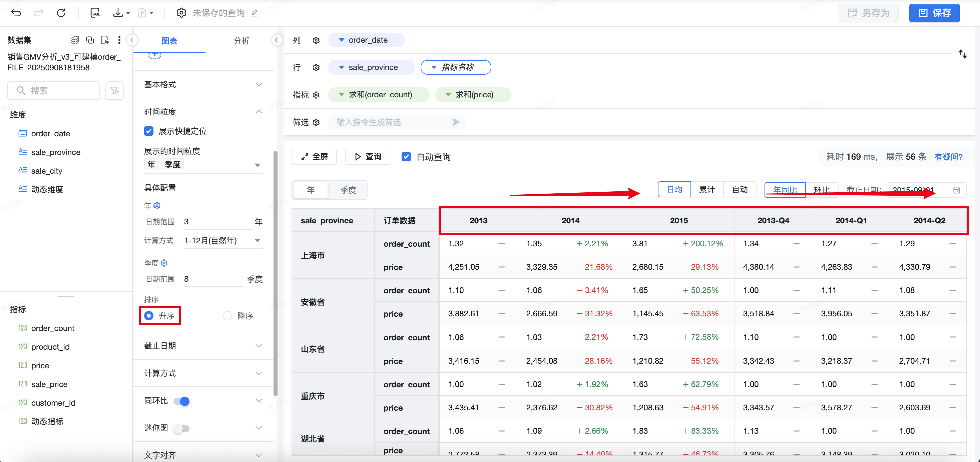This screenshot has height=462, width=980.
Task: Turn on the 迷你图 switch
Action: pyautogui.click(x=181, y=429)
